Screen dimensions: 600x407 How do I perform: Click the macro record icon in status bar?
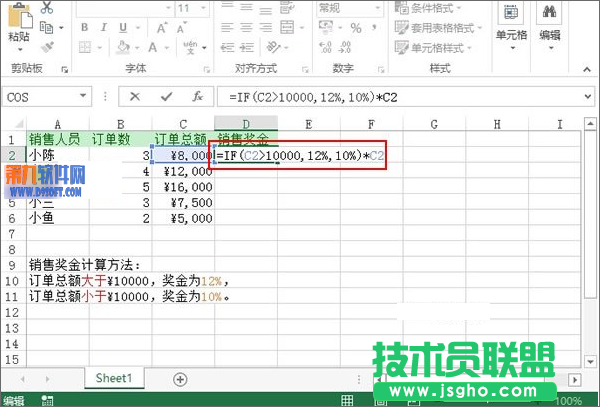point(47,400)
